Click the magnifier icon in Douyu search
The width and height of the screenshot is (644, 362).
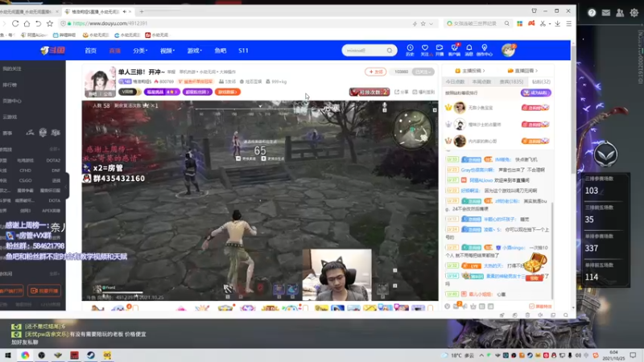tap(390, 51)
